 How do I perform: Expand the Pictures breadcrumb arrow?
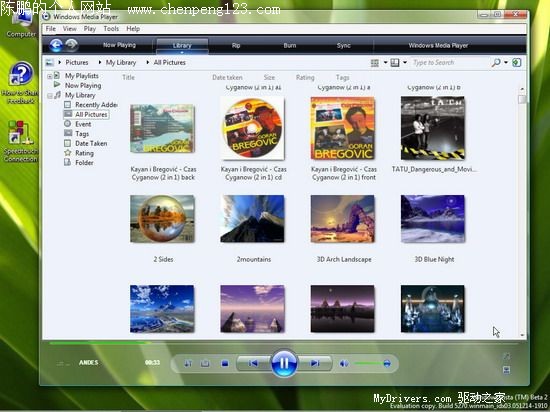pyautogui.click(x=60, y=62)
